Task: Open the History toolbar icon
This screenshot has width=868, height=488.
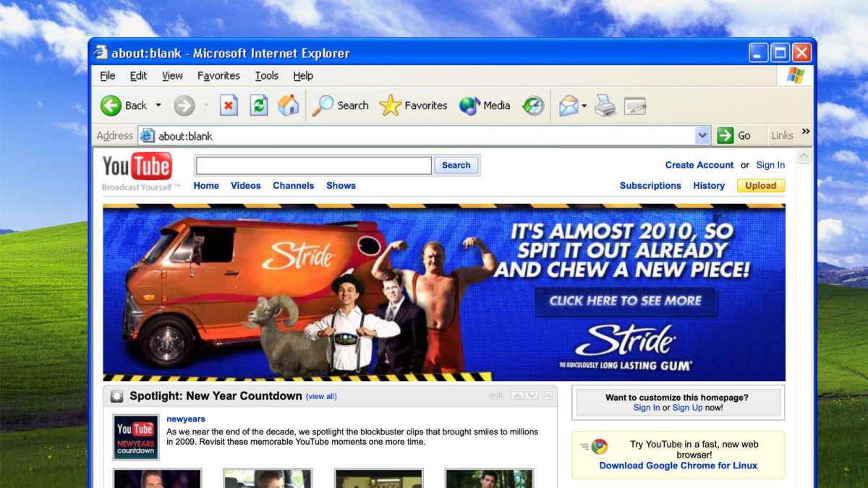Action: pos(534,106)
